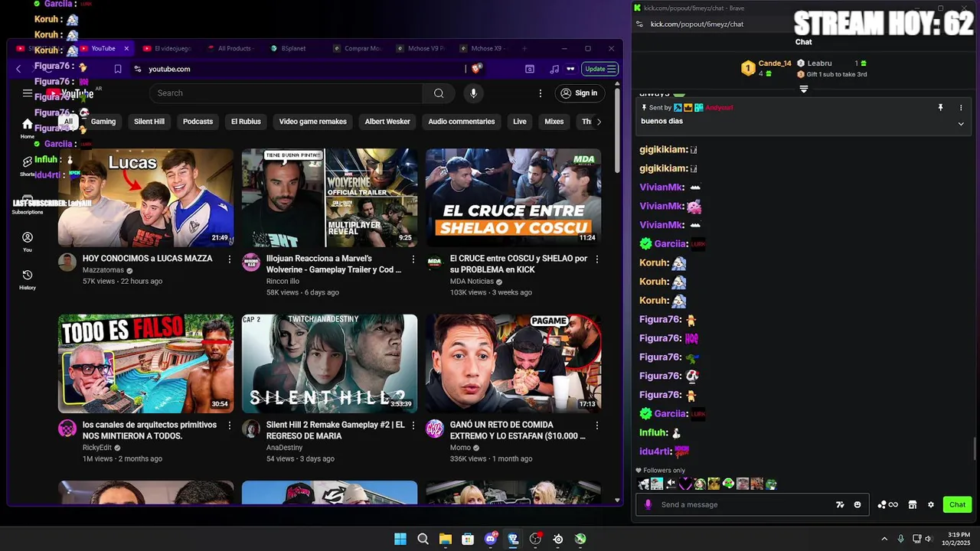Open File Explorer from the taskbar
980x551 pixels.
pos(446,539)
